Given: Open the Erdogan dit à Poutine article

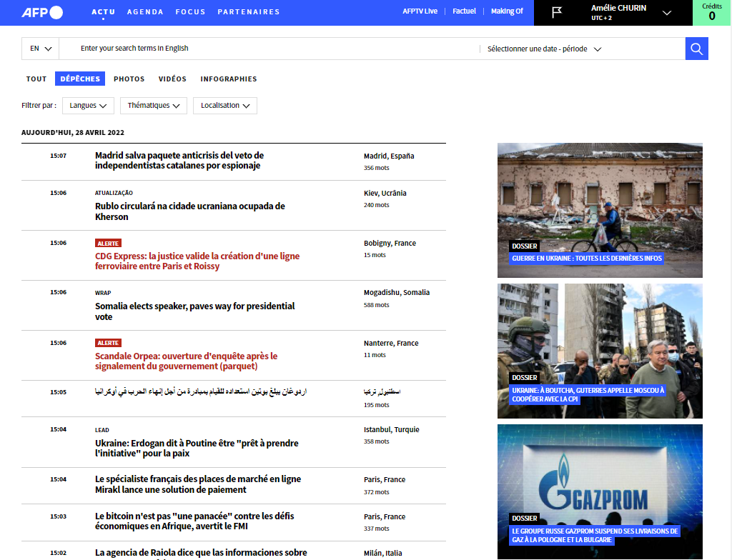Looking at the screenshot, I should [x=197, y=448].
